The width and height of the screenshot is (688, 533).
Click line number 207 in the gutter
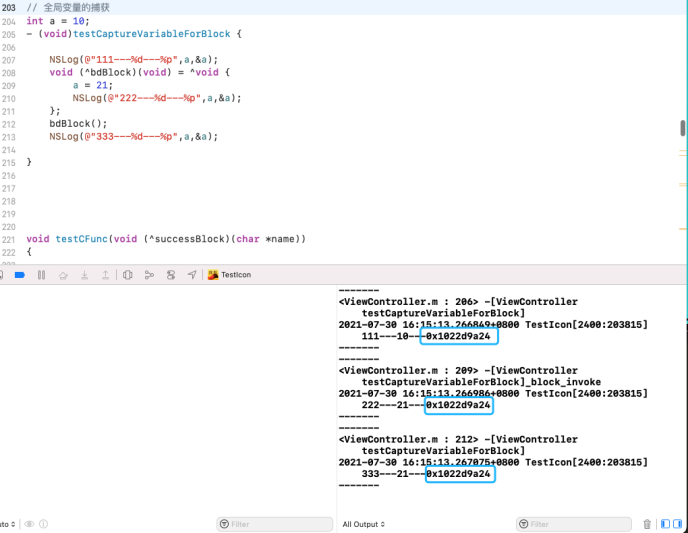[8, 60]
